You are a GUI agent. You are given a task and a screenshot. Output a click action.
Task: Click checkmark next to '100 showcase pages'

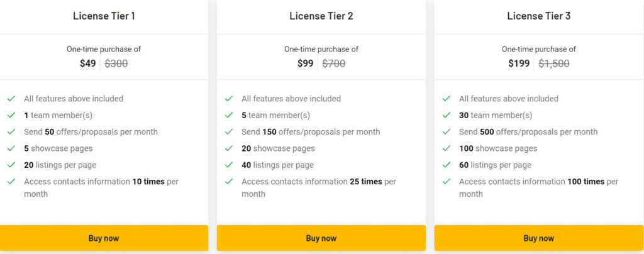pos(447,148)
